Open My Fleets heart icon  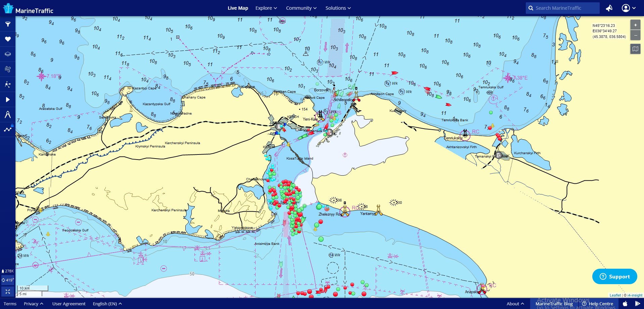(x=8, y=39)
